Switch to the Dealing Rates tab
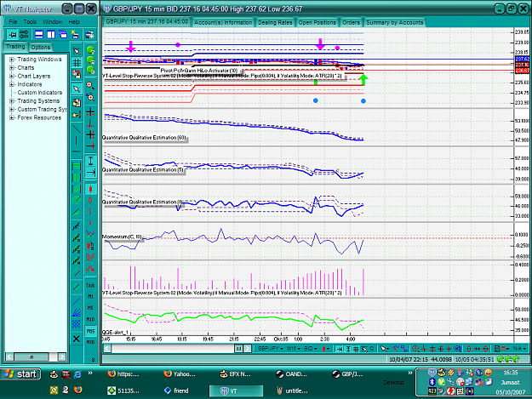The image size is (532, 399). coord(275,22)
